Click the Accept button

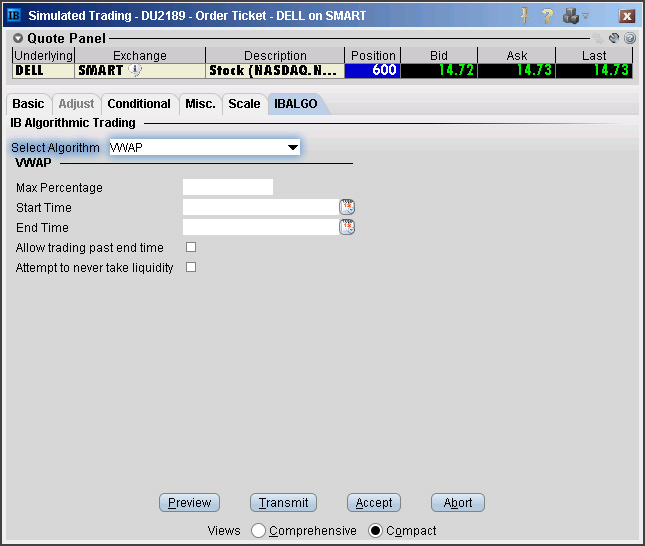pyautogui.click(x=374, y=502)
